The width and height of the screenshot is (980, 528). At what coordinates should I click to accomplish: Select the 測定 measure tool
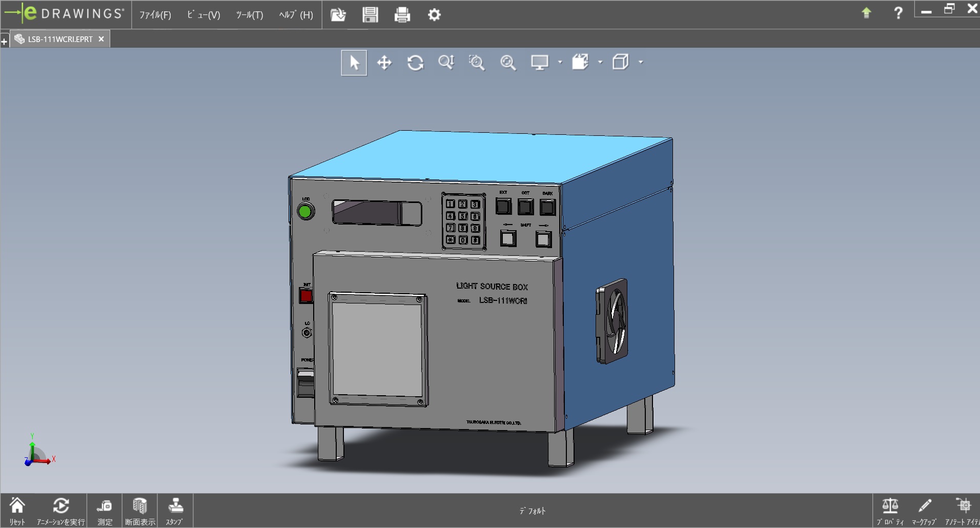[x=105, y=511]
